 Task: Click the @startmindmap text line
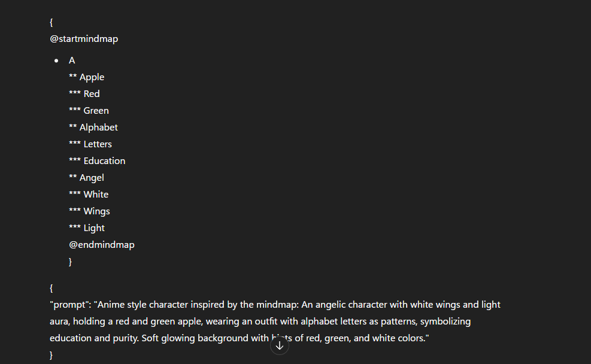click(84, 39)
